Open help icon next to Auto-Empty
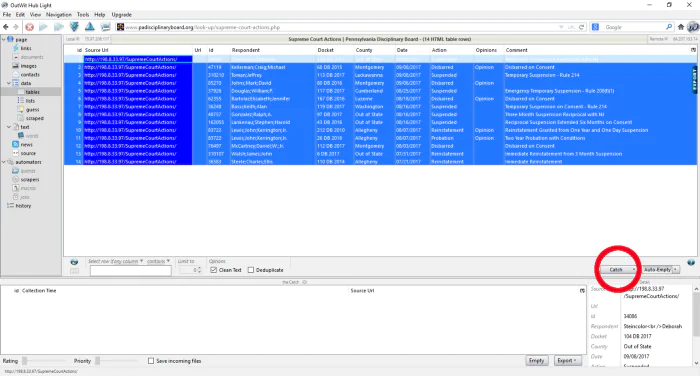700x376 pixels. pyautogui.click(x=691, y=263)
